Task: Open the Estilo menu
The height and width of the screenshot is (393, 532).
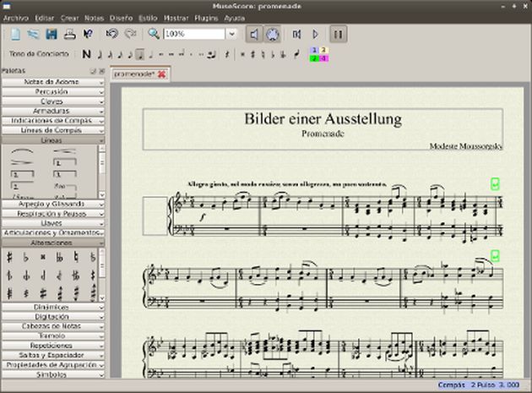Action: [x=148, y=18]
